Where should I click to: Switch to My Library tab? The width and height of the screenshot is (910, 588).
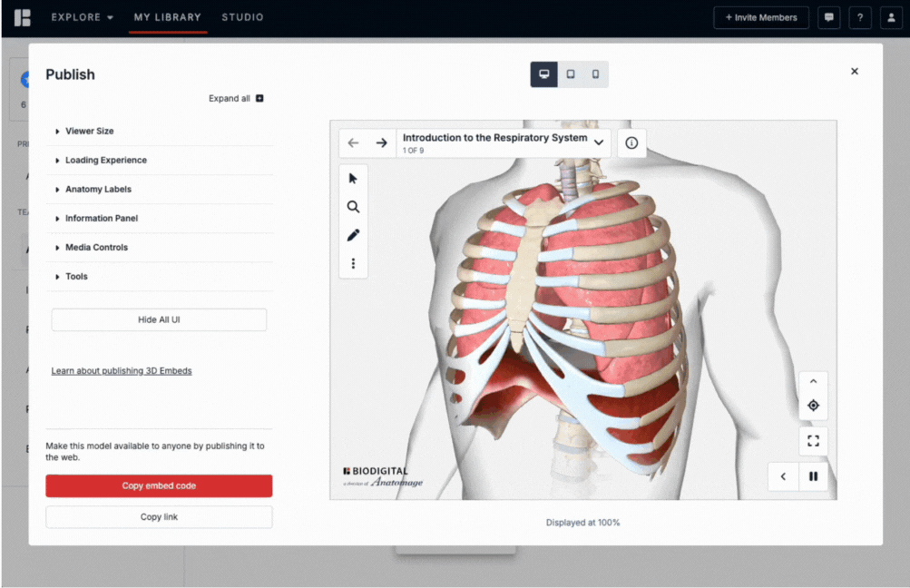coord(168,17)
